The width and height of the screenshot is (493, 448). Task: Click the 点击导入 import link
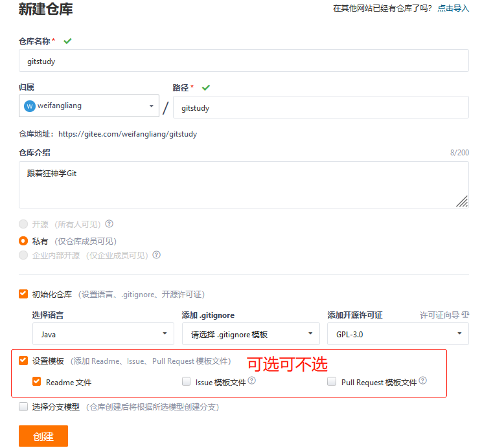(453, 8)
